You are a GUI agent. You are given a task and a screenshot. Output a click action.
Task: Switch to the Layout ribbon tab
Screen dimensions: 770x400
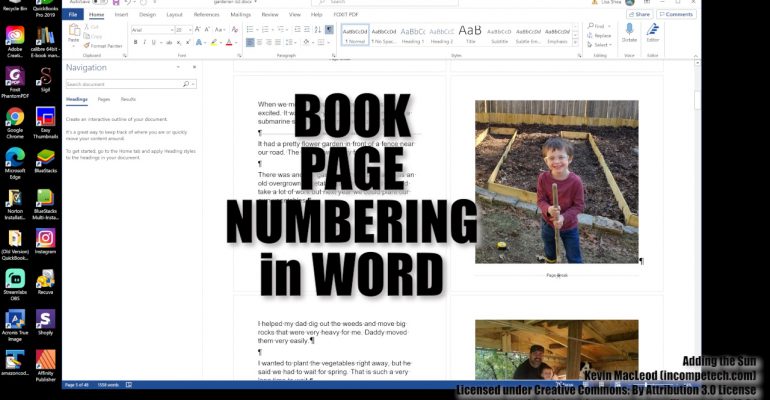174,15
